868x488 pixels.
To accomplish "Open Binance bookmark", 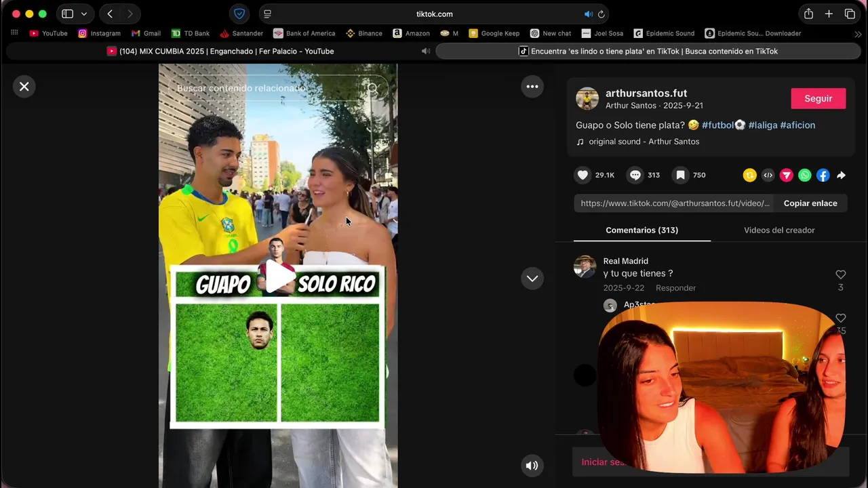I will tap(364, 33).
